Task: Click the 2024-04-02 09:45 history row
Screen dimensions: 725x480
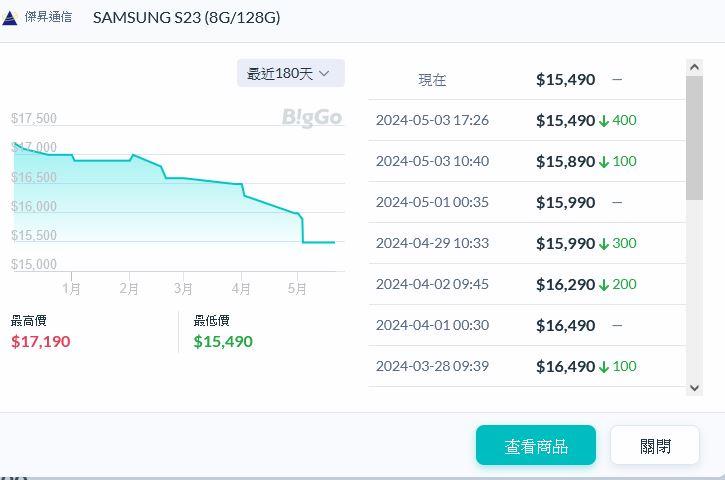Action: (x=527, y=284)
